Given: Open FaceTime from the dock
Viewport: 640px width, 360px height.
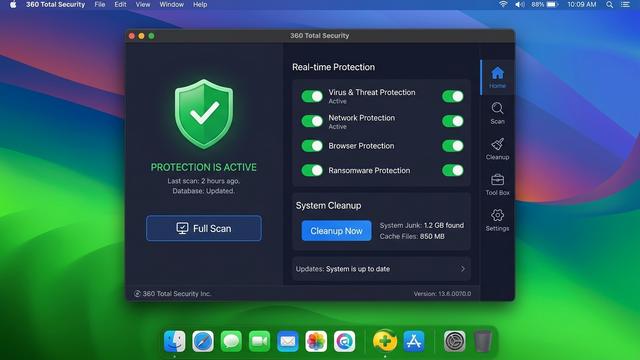Looking at the screenshot, I should coord(259,341).
